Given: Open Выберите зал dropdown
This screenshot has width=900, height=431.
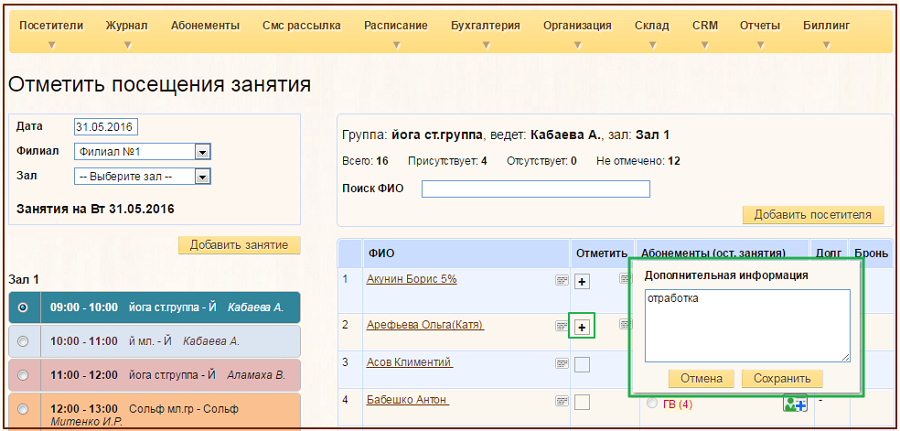Looking at the screenshot, I should [143, 177].
